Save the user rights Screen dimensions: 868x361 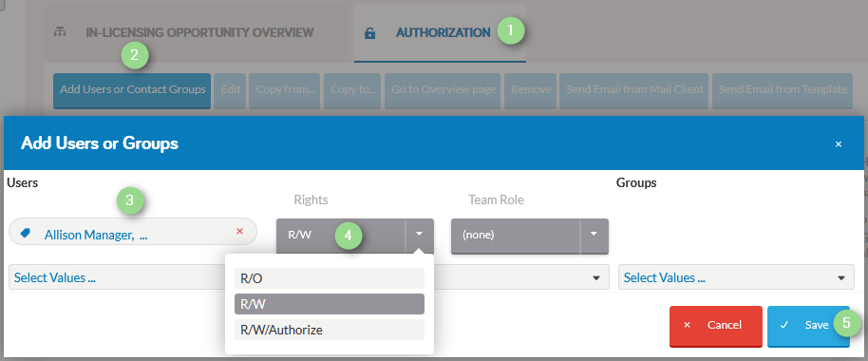(x=808, y=326)
